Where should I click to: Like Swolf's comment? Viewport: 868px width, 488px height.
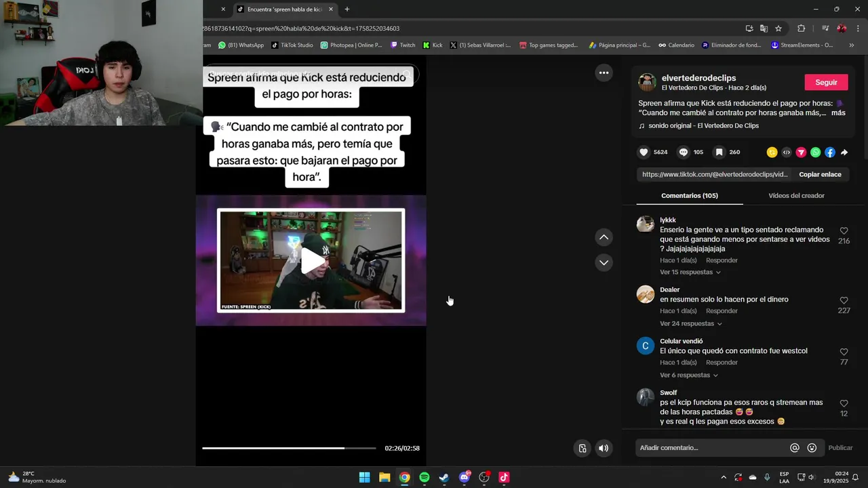tap(844, 403)
